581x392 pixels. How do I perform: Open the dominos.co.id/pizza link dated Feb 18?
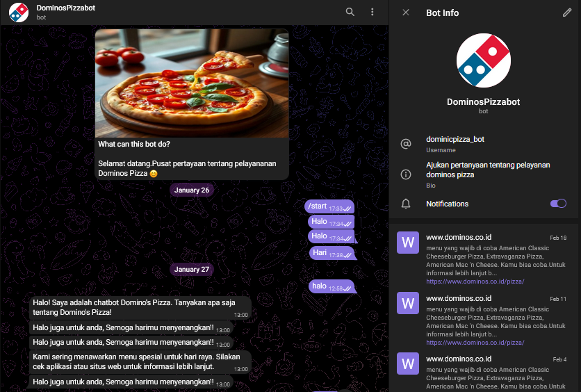tap(475, 281)
